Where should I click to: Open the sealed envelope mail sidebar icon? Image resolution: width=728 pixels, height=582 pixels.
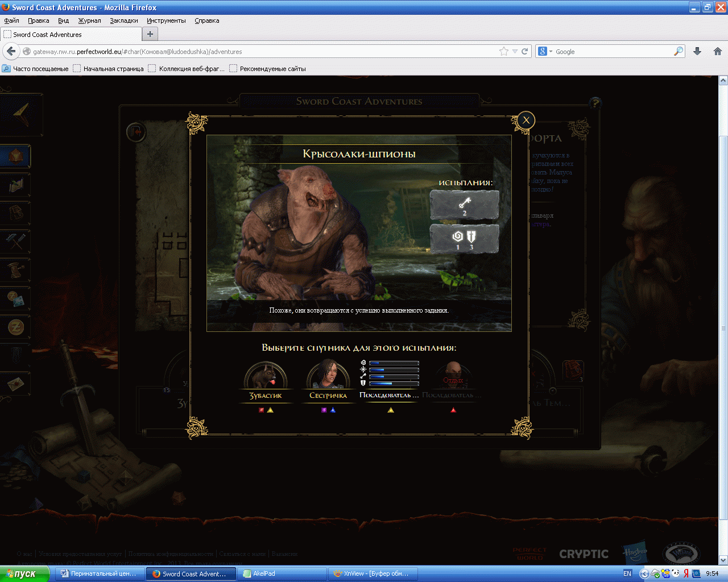pos(15,384)
